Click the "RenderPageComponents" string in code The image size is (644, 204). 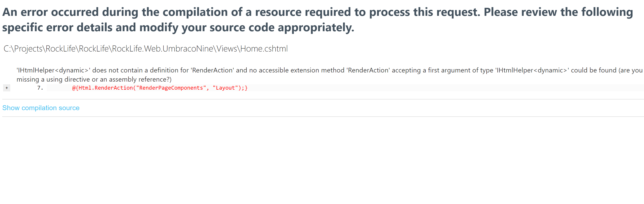171,88
